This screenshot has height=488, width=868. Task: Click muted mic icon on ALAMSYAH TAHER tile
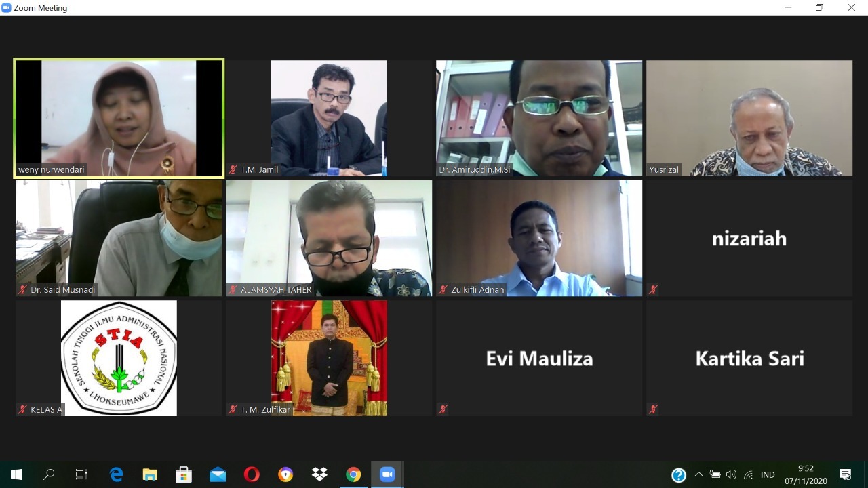click(x=233, y=290)
